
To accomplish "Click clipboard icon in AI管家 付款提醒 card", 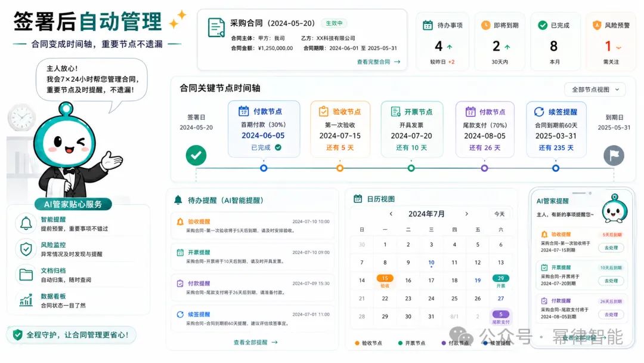I will pos(544,301).
